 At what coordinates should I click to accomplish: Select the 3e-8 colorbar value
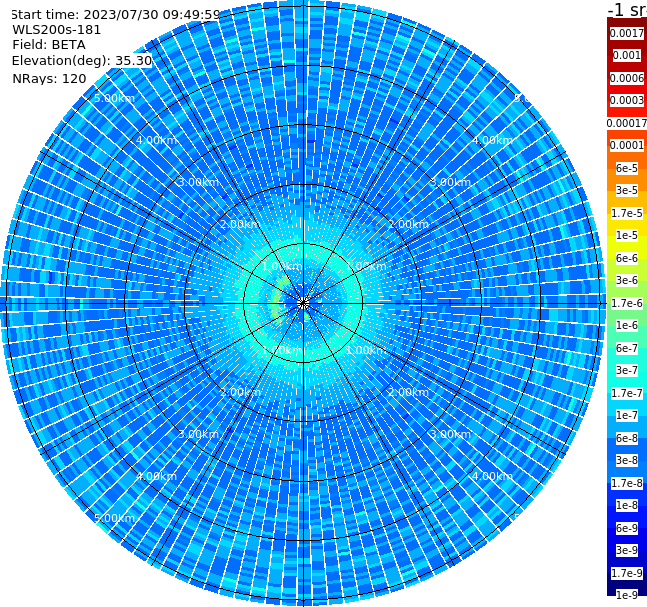pyautogui.click(x=627, y=460)
